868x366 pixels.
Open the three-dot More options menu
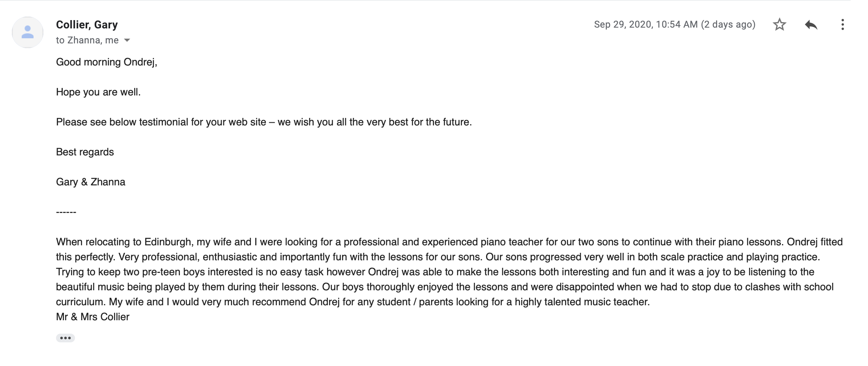tap(842, 24)
